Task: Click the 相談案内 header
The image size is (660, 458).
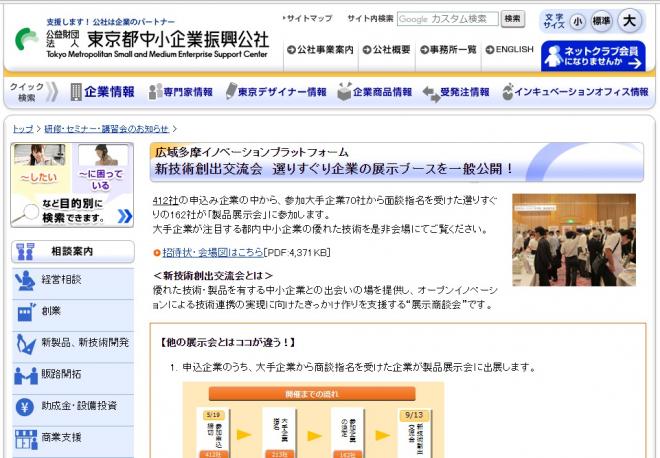Action: [73, 252]
